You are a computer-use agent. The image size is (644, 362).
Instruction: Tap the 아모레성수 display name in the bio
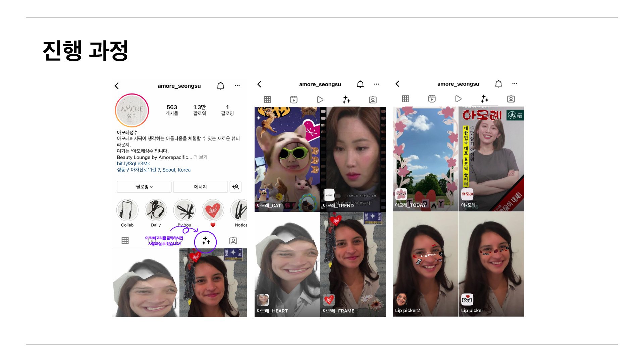pos(127,132)
